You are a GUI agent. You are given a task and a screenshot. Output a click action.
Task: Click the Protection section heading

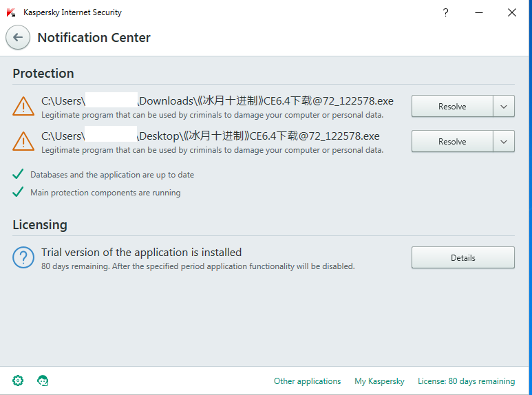43,74
